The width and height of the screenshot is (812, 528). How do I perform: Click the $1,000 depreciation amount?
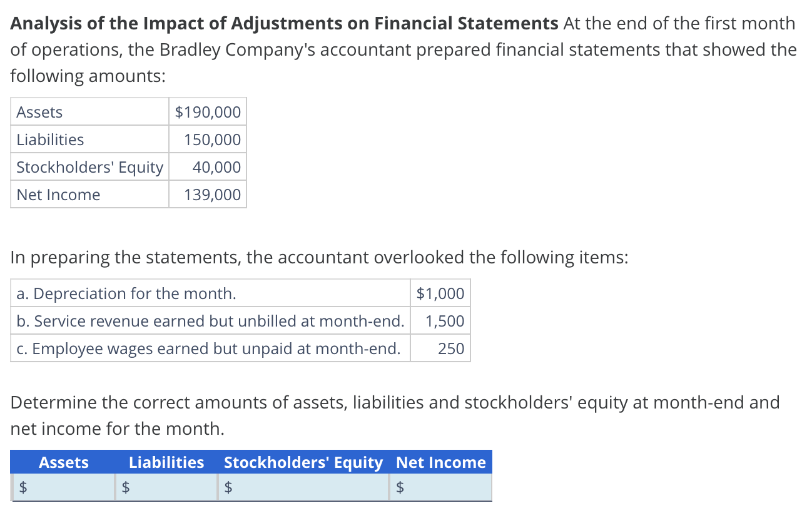440,293
